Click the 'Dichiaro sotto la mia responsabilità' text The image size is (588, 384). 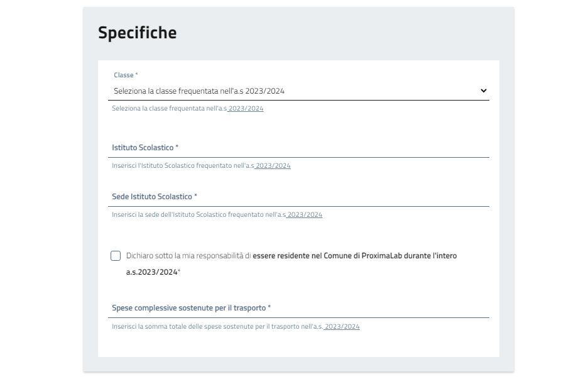pos(188,256)
